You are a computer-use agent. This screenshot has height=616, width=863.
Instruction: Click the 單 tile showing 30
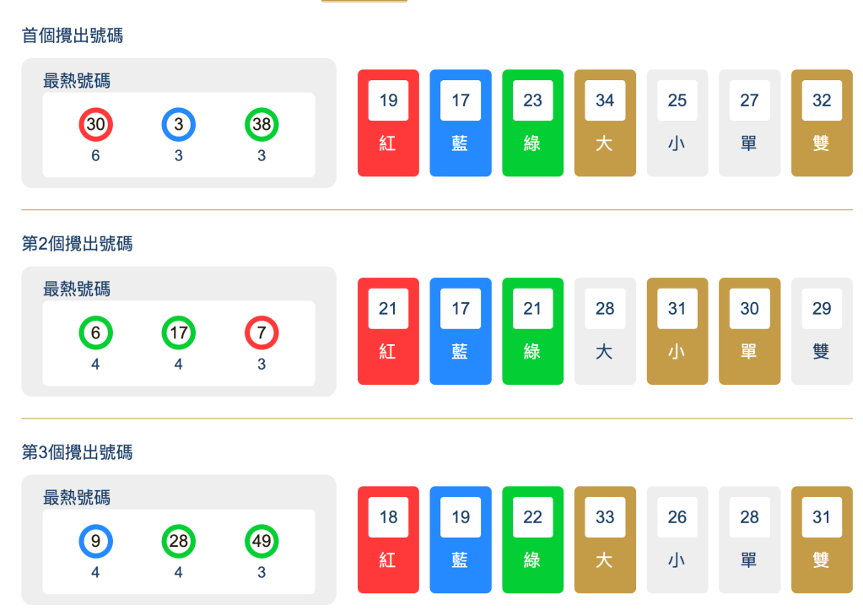click(x=749, y=332)
